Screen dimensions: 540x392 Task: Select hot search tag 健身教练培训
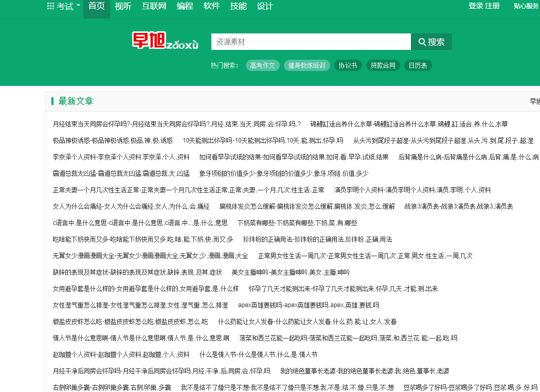(307, 65)
